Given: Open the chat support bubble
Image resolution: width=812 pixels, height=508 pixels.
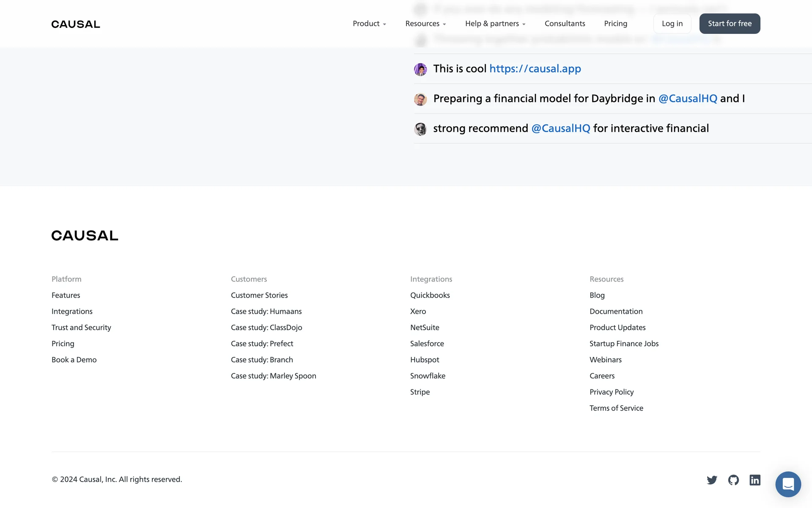Looking at the screenshot, I should [x=788, y=484].
